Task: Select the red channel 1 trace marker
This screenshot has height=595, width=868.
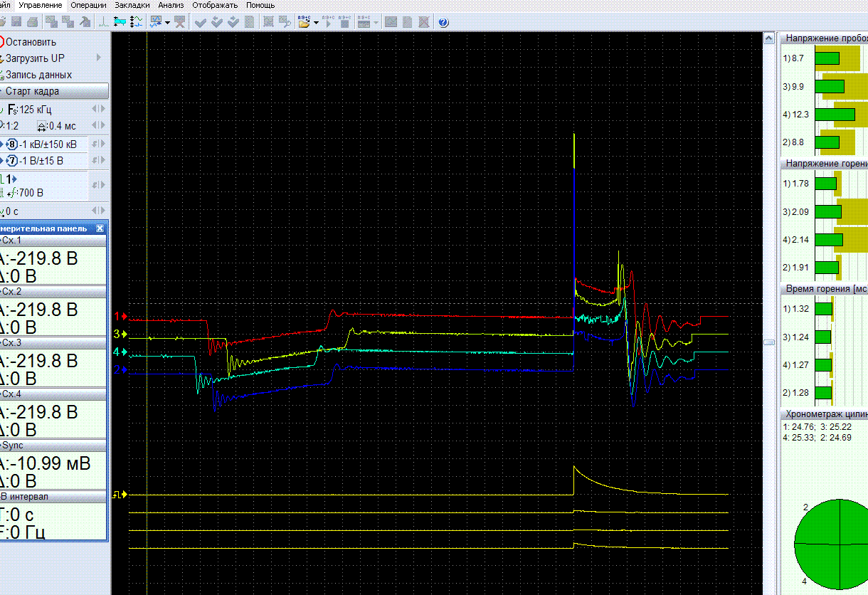Action: coord(120,316)
